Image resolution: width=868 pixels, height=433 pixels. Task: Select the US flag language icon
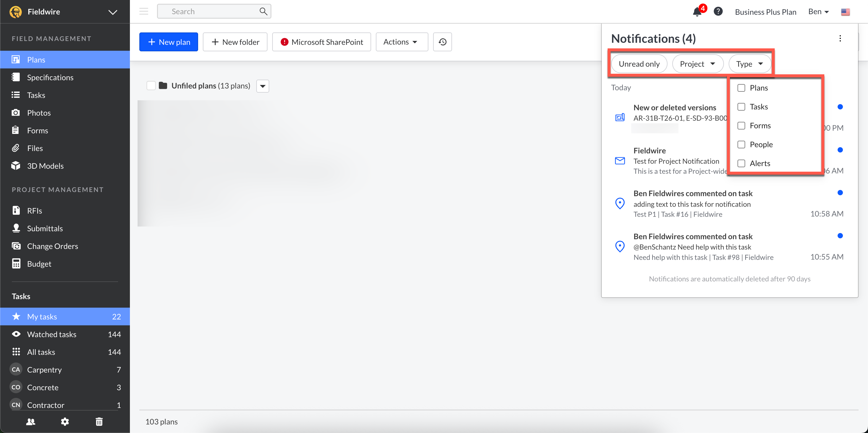point(845,12)
